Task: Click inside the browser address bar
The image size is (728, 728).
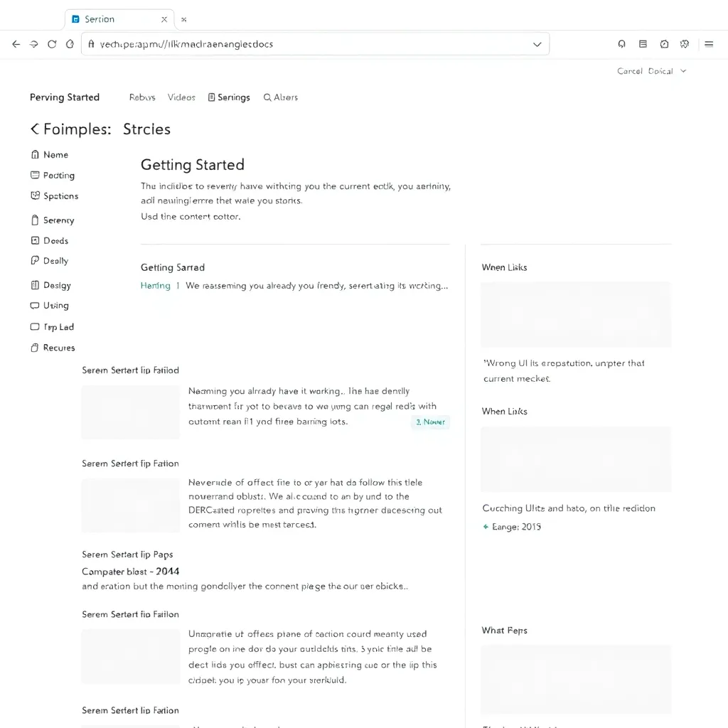Action: pos(284,43)
